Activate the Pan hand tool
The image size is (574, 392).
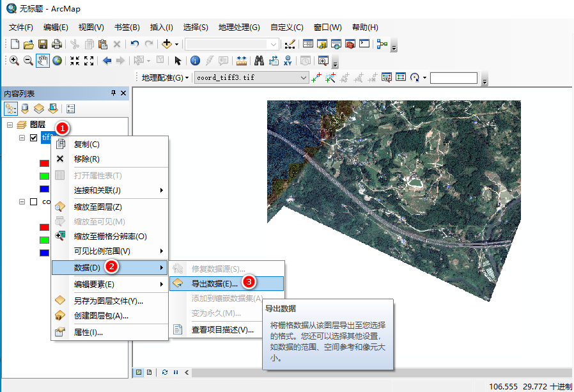pos(42,61)
